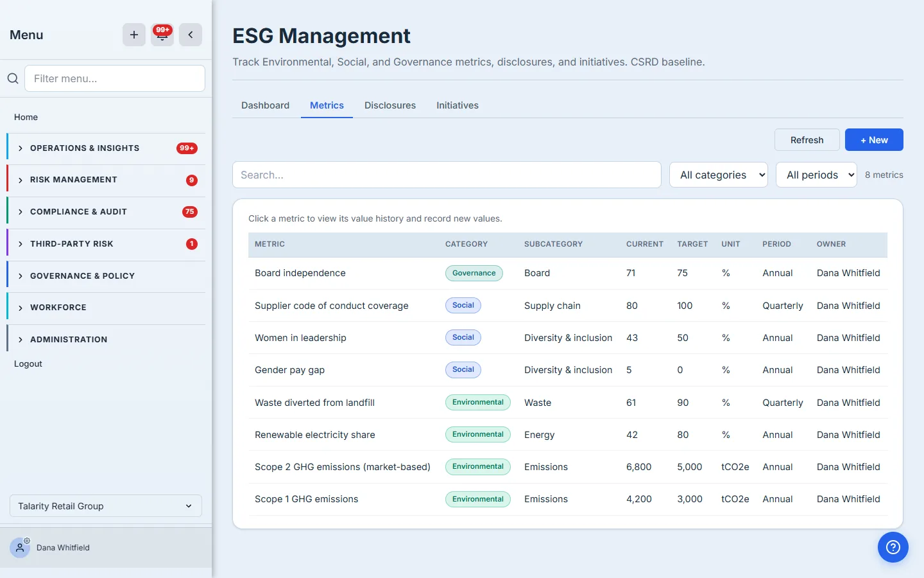Click the Target column header
The width and height of the screenshot is (924, 578).
click(692, 244)
